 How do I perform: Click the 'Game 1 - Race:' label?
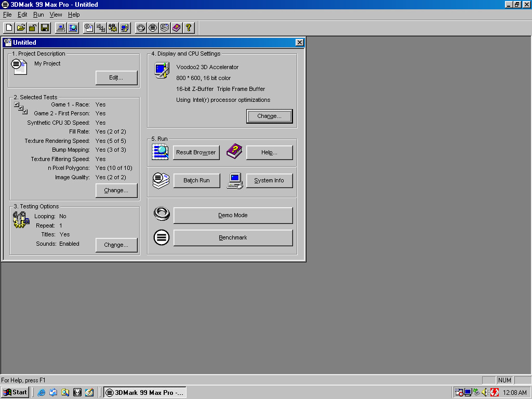coord(70,104)
